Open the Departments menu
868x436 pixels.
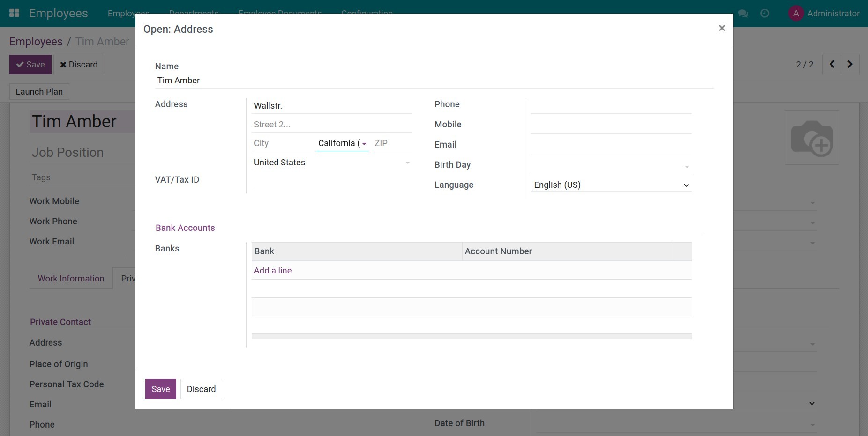[x=193, y=13]
